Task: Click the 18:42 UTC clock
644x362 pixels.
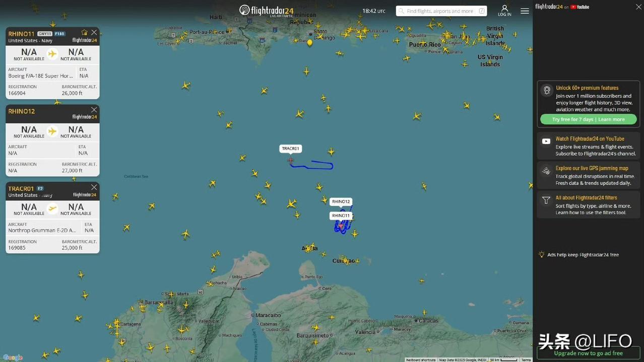Action: click(x=373, y=11)
